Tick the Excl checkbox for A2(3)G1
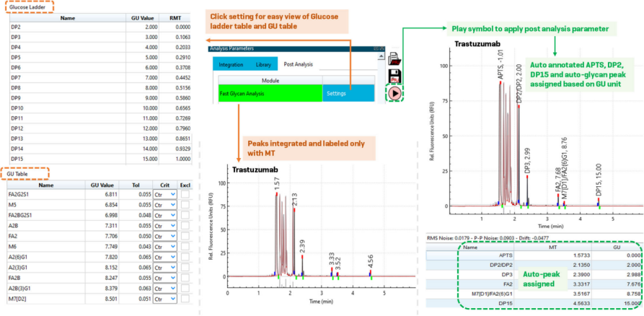 [x=185, y=268]
